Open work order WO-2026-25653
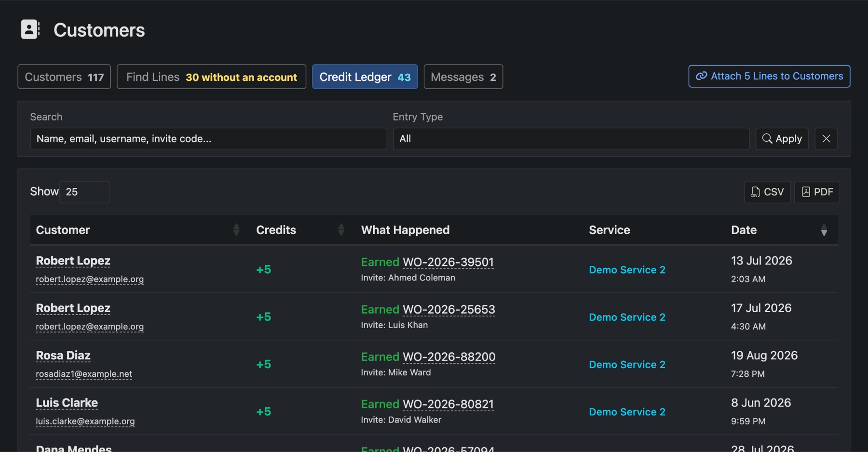 449,309
